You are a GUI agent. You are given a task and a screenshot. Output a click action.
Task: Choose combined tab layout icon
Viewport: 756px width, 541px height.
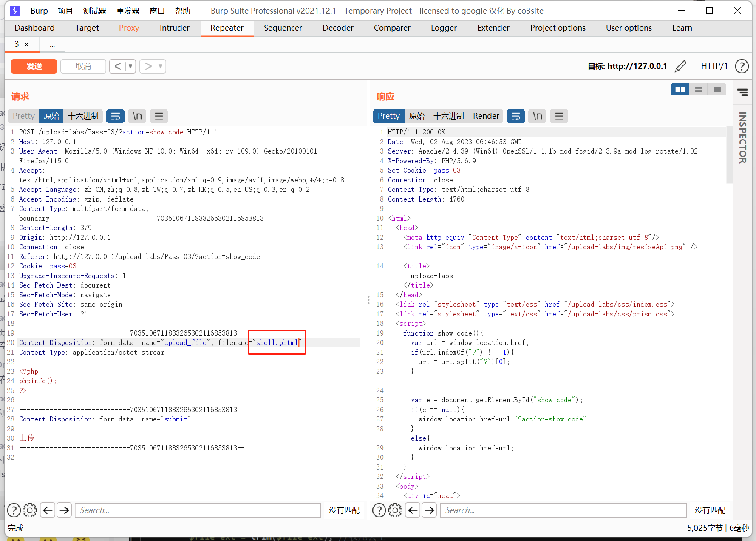[717, 89]
